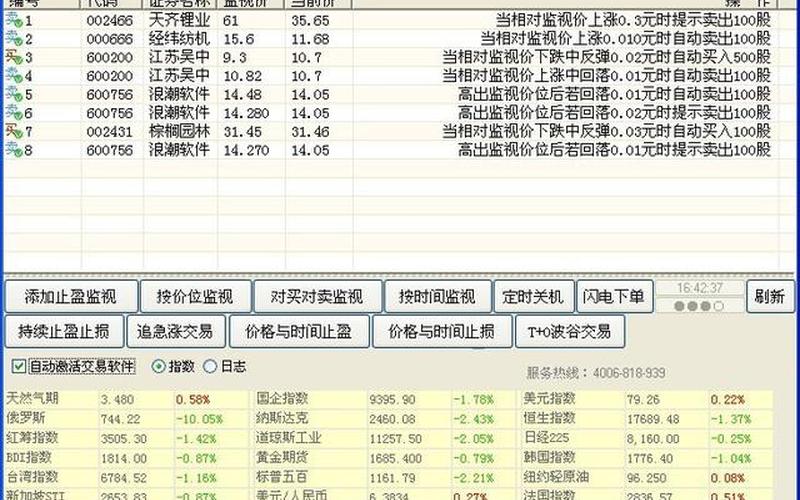The width and height of the screenshot is (800, 500).
Task: Click monitor price 14.280
Action: pyautogui.click(x=246, y=113)
